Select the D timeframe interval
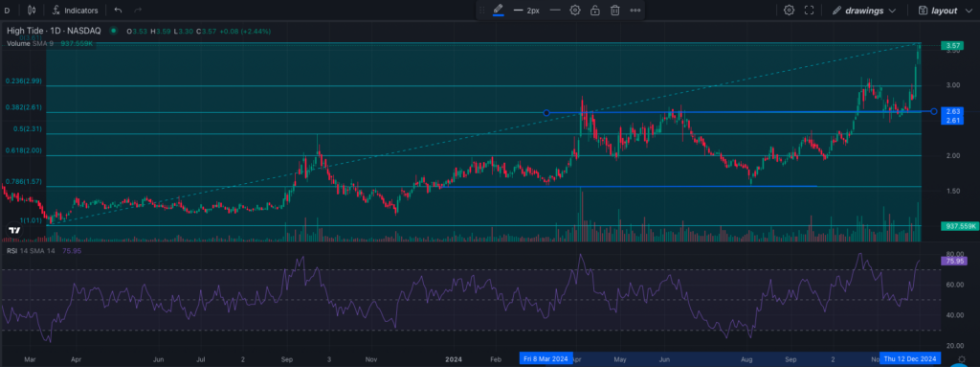Viewport: 980px width, 367px height. (7, 11)
